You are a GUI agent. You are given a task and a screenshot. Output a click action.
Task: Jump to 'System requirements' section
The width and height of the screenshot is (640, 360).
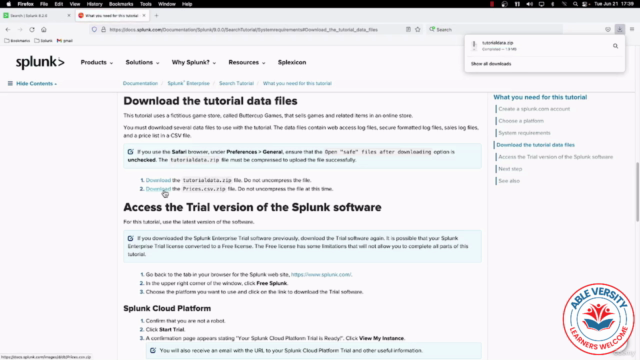point(524,133)
